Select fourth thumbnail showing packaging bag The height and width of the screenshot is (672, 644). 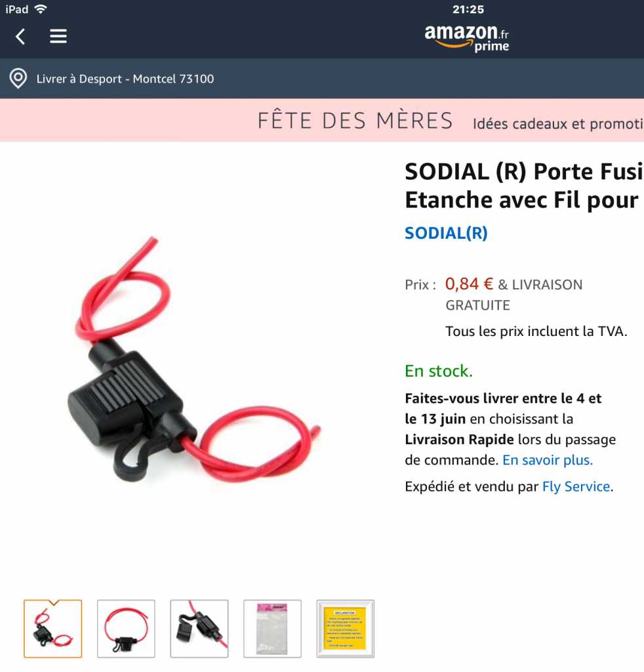click(x=272, y=629)
